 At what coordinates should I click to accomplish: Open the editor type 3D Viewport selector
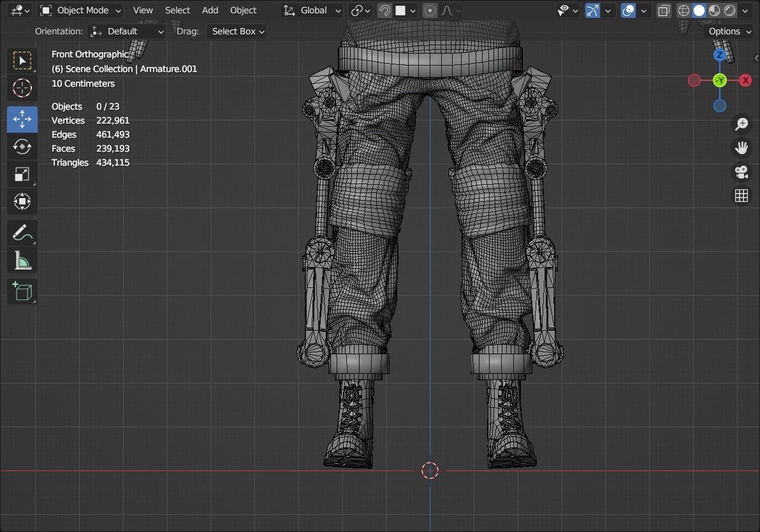click(19, 10)
